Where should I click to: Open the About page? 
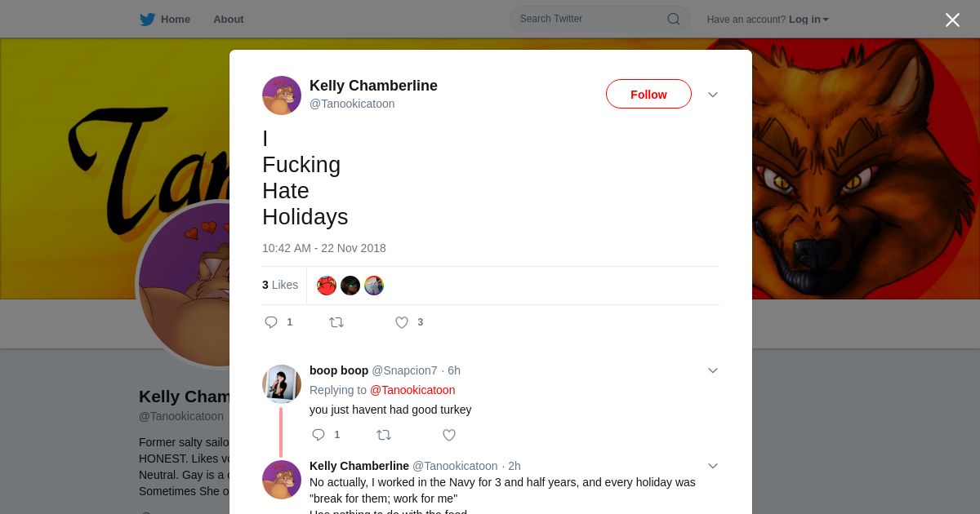click(228, 20)
